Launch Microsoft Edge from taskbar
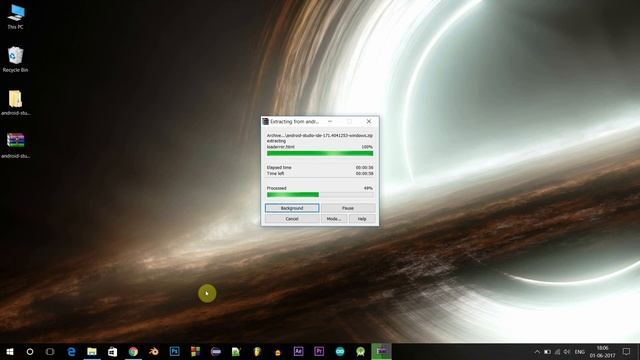This screenshot has width=640, height=360. [71, 351]
